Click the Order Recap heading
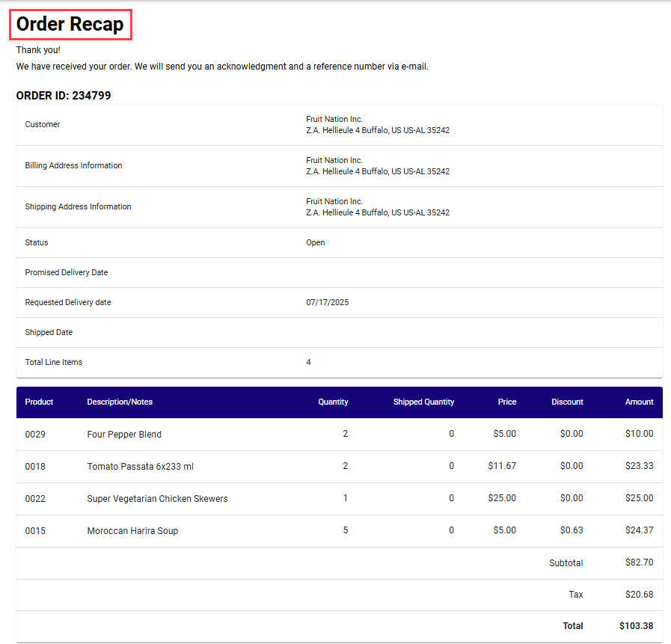The height and width of the screenshot is (644, 671). pos(70,25)
